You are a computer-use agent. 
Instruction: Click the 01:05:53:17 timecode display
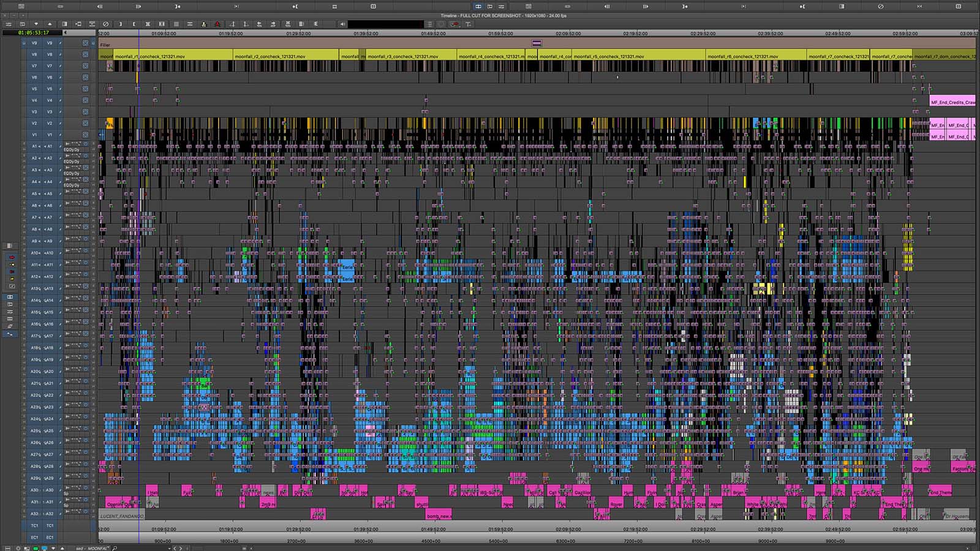click(x=33, y=32)
